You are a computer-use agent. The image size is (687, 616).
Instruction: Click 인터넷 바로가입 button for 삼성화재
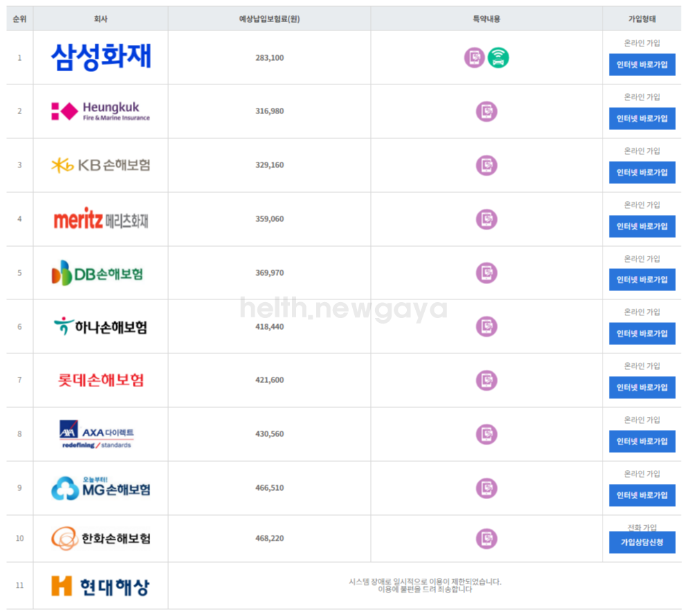coord(642,65)
